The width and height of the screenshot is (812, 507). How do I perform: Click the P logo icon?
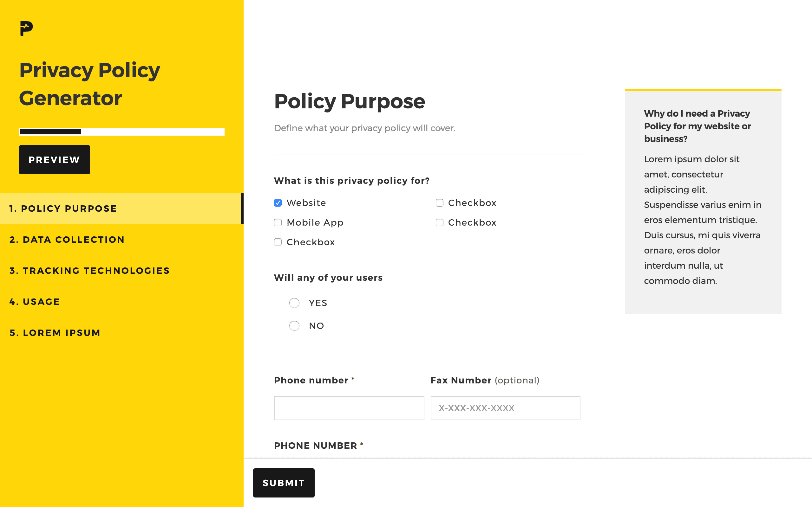(27, 29)
